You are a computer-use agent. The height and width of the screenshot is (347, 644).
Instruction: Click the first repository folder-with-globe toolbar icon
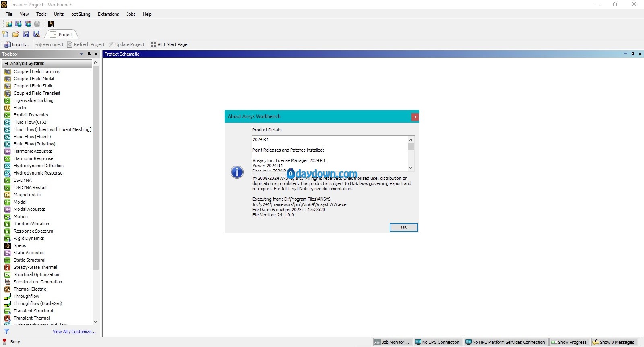coord(9,24)
